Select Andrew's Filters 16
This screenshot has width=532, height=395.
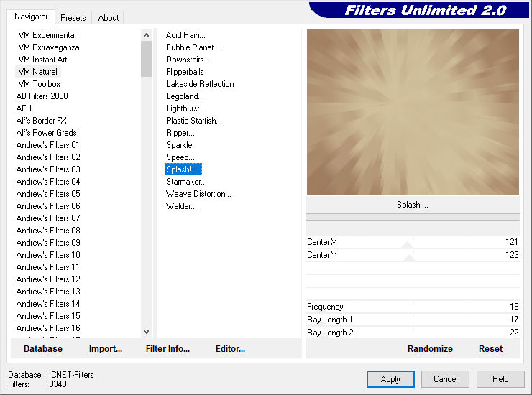pos(48,328)
